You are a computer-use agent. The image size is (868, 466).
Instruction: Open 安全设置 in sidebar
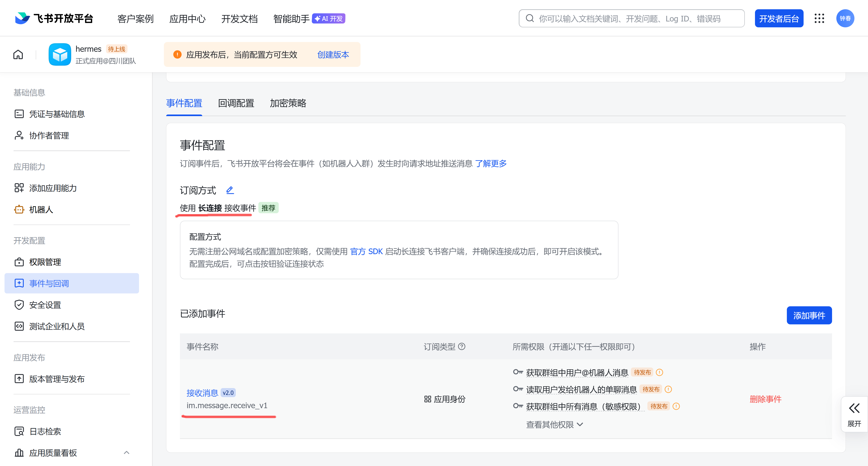72,305
